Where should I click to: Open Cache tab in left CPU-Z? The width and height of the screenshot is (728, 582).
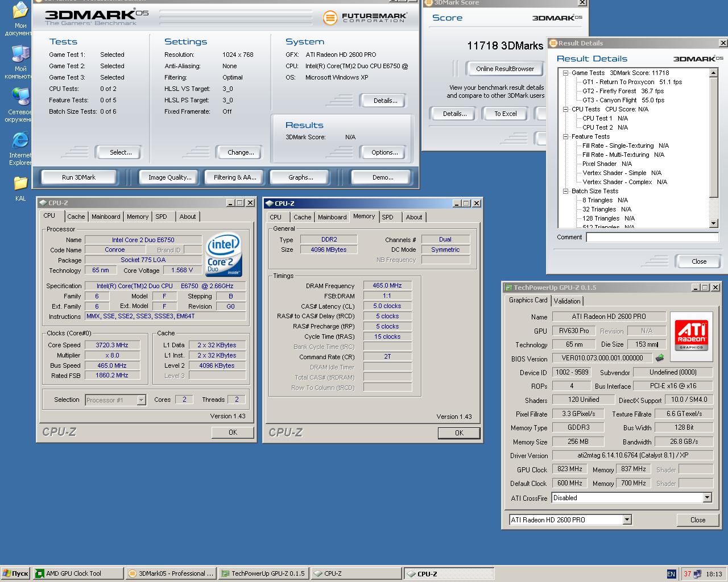click(76, 217)
